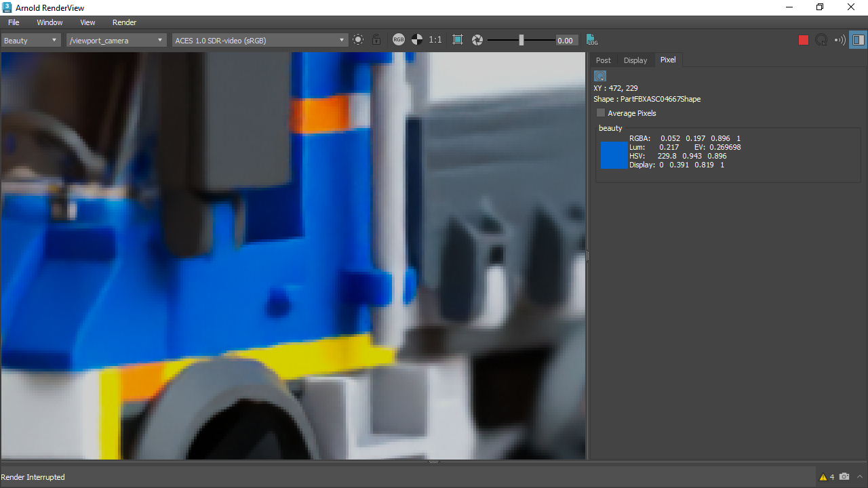Open the Render menu
Viewport: 868px width, 488px height.
(x=124, y=22)
